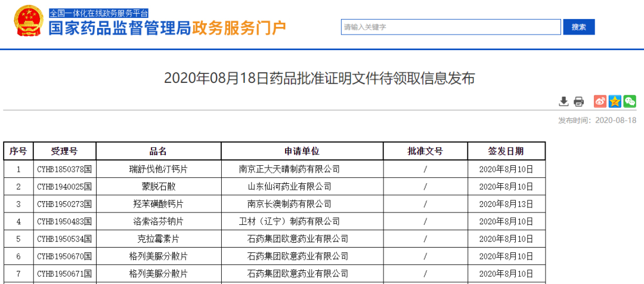The image size is (644, 284).
Task: Print the page with printer icon
Action: point(578,101)
